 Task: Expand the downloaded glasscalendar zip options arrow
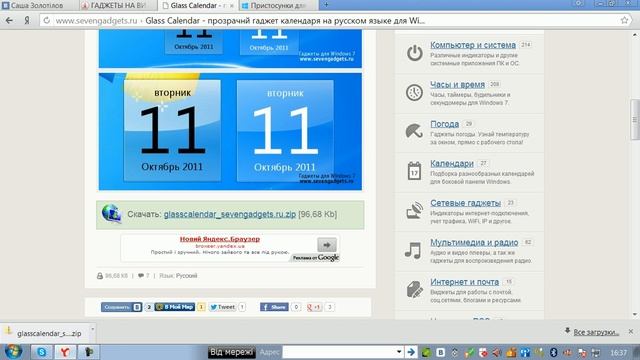coord(92,329)
